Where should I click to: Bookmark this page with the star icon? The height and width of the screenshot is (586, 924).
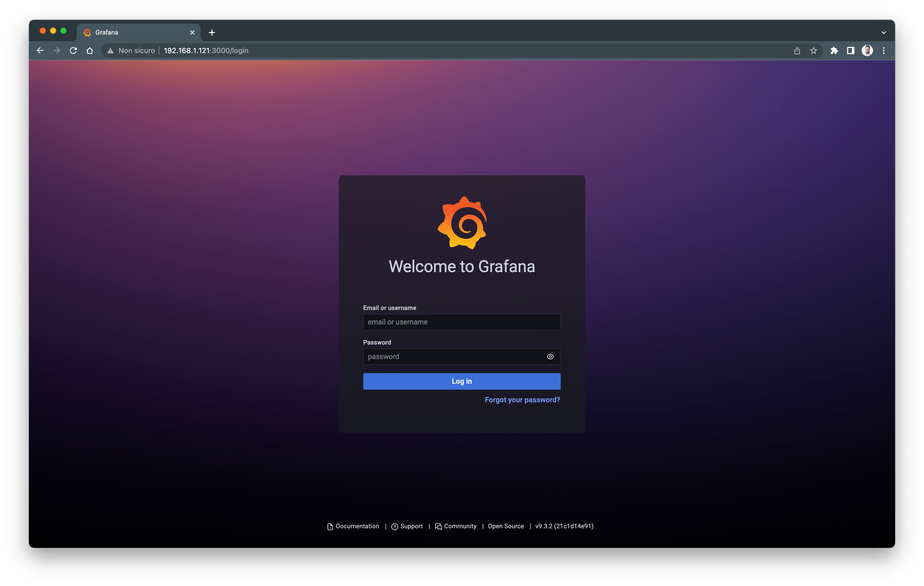coord(813,51)
